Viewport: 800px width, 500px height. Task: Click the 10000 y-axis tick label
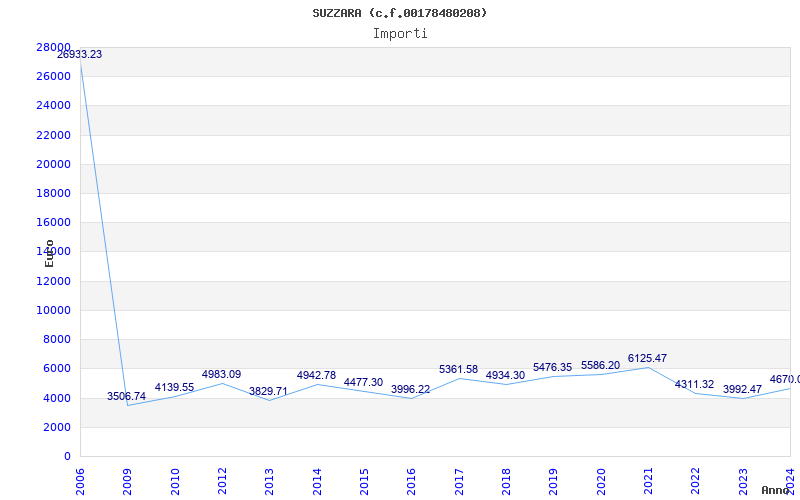[54, 310]
